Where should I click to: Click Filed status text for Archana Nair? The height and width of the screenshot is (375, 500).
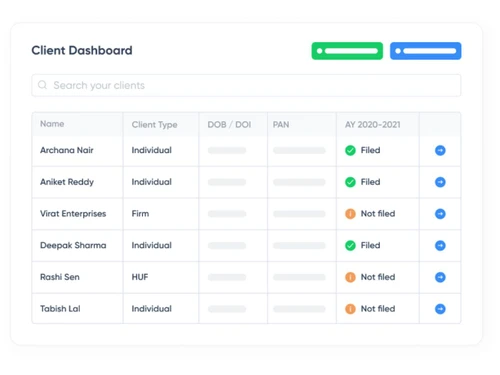click(370, 150)
